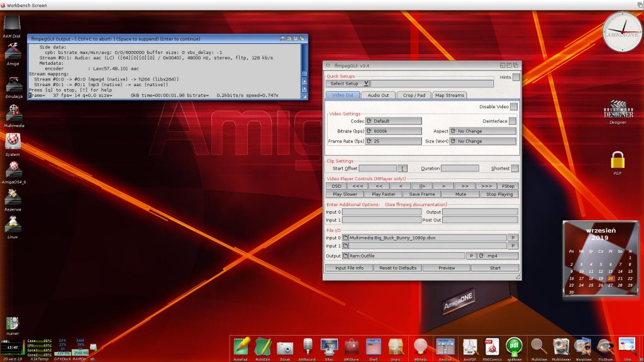Click the Save Frame button
Viewport: 644px width, 362px height.
(x=422, y=195)
